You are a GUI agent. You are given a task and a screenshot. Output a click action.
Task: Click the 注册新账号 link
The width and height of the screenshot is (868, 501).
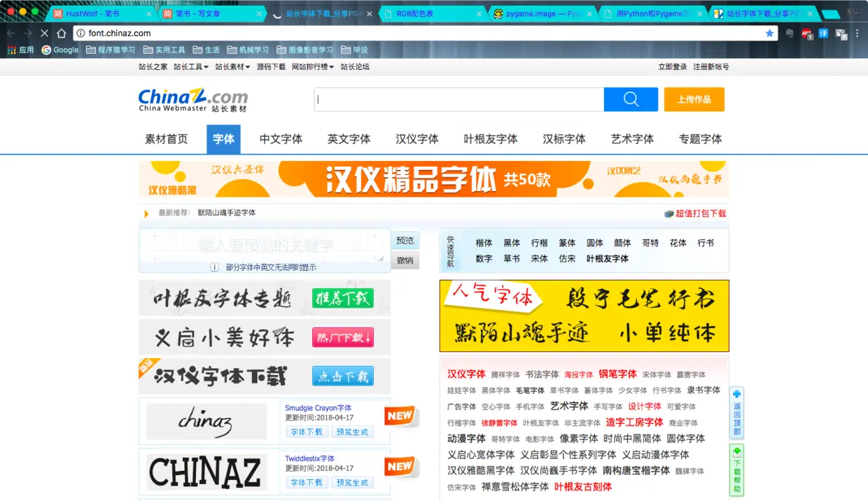pos(710,66)
